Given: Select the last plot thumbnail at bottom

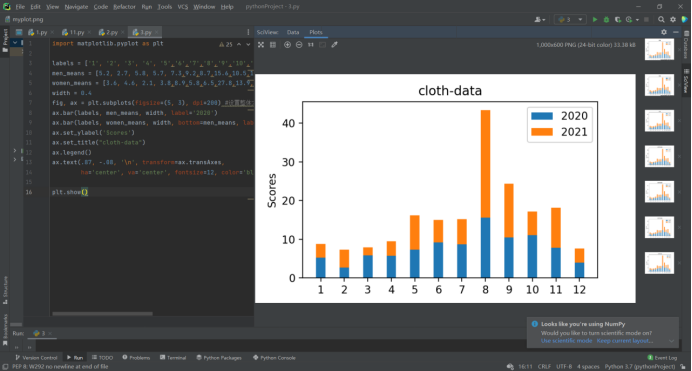Looking at the screenshot, I should click(x=659, y=263).
